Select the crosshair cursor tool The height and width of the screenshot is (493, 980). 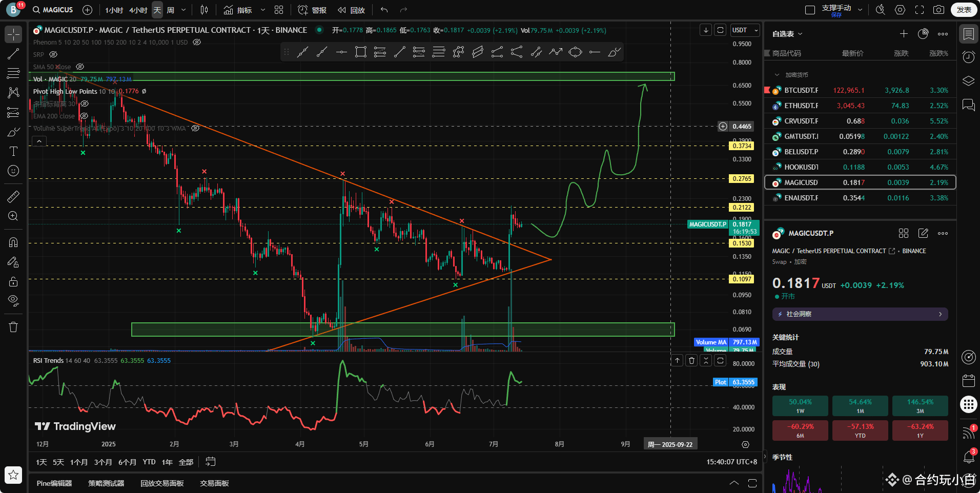pos(13,34)
